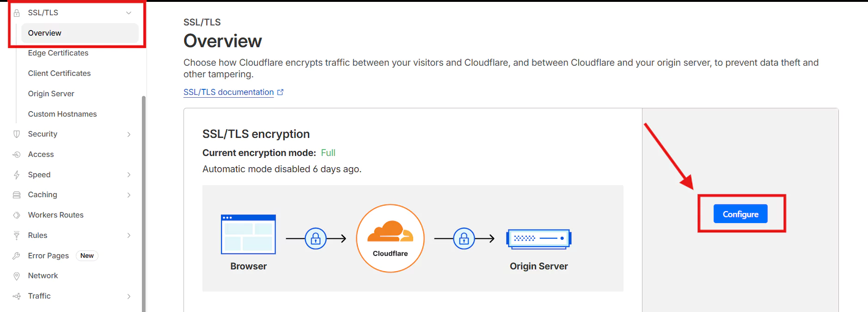Click the Speed lightning bolt icon
Viewport: 868px width, 312px height.
[17, 175]
